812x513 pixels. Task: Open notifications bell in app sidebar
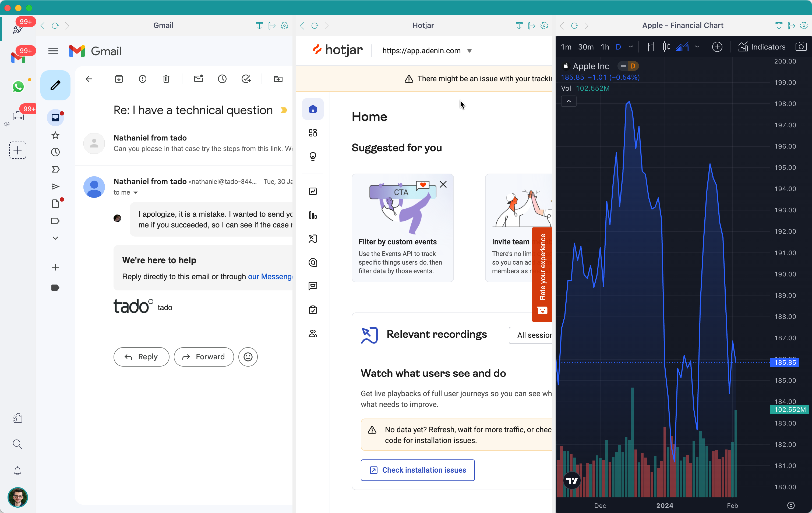[x=17, y=471]
